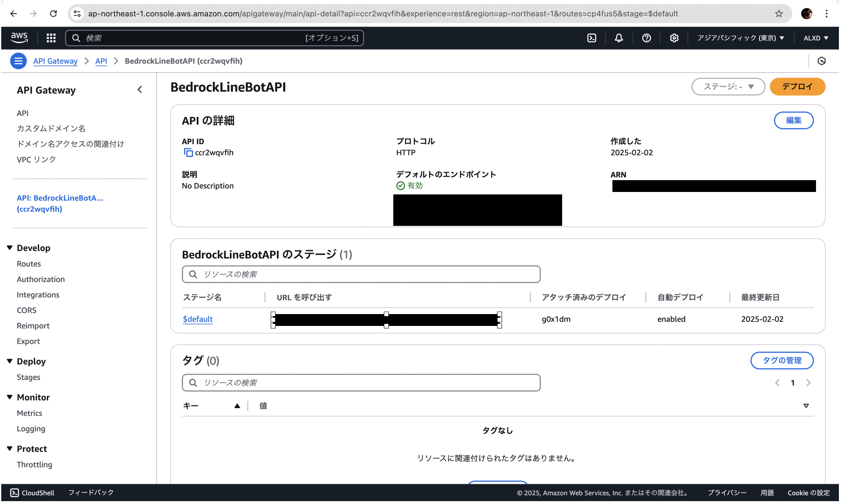Copy the API ID ccr2wqvfih
This screenshot has height=504, width=843.
[x=188, y=152]
